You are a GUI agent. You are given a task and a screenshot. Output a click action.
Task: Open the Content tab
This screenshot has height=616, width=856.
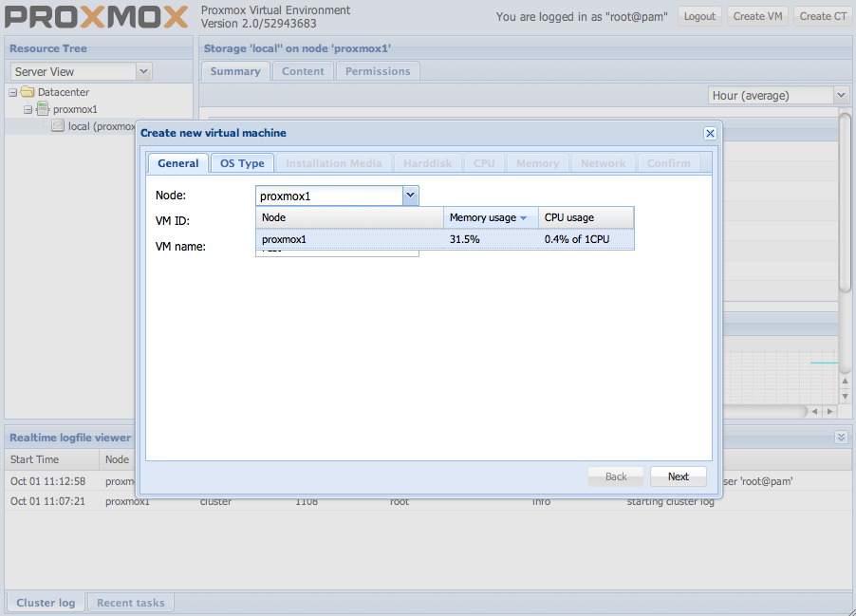coord(303,71)
